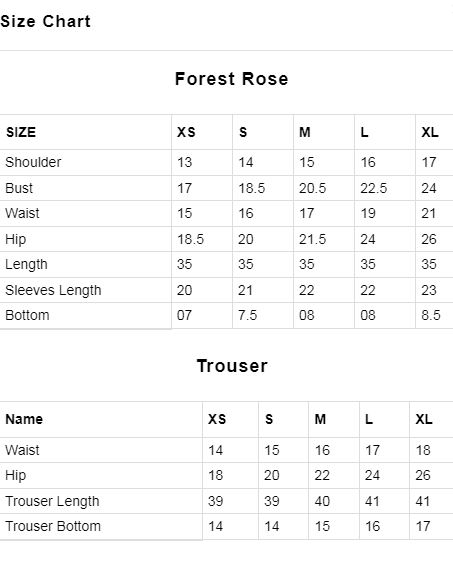Select the Hip value 21.5 for size M
The width and height of the screenshot is (453, 562).
point(313,239)
